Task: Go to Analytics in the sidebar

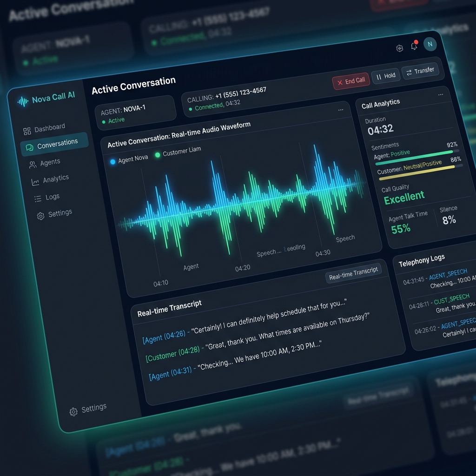Action: [x=50, y=179]
